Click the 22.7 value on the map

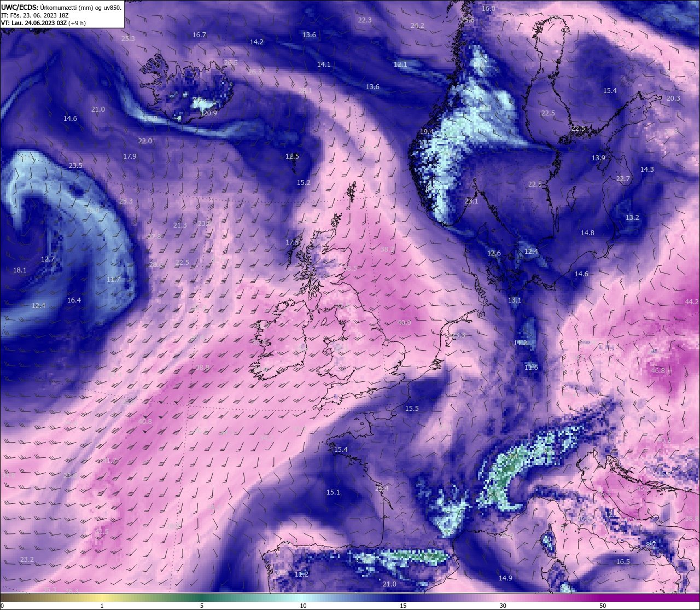click(x=623, y=179)
